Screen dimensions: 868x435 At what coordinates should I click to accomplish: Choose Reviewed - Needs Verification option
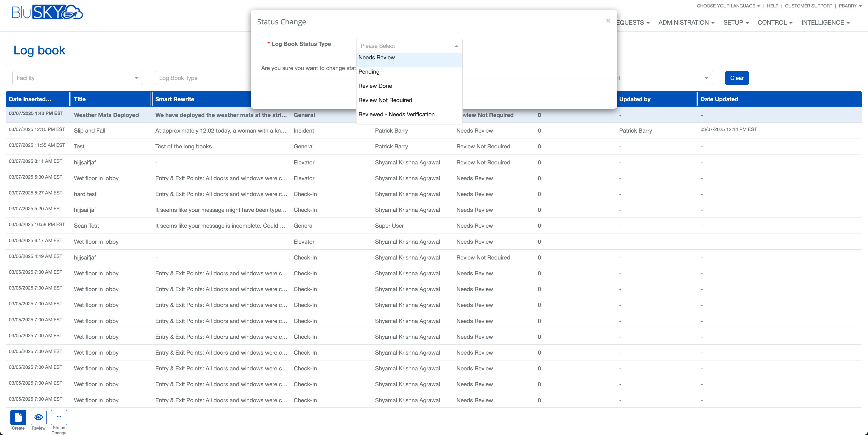pos(396,115)
